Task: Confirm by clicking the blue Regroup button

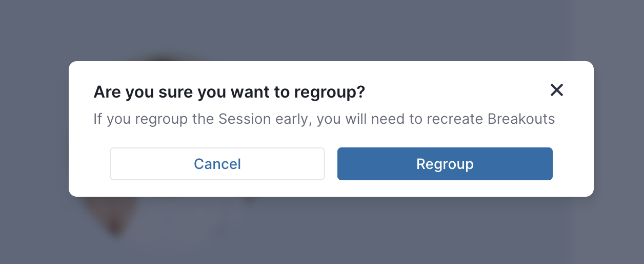Action: 445,164
